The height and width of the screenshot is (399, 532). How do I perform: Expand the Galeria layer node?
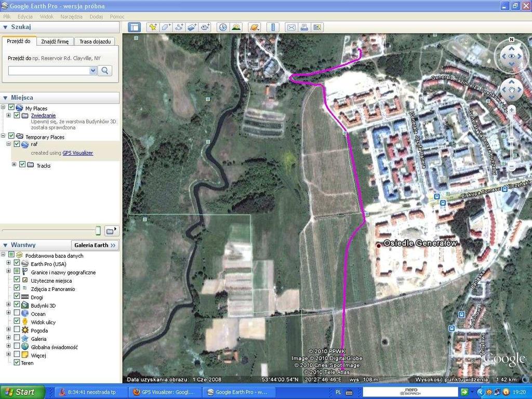(x=8, y=338)
